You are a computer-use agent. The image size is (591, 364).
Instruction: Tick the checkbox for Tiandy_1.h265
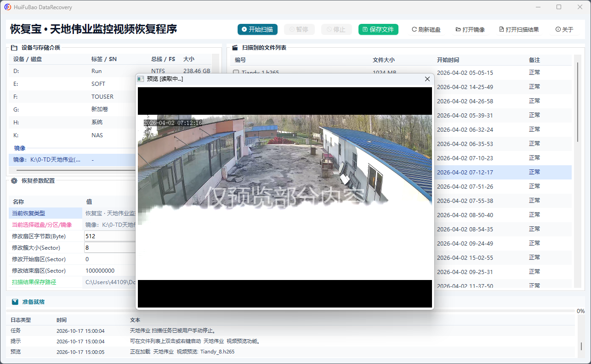pyautogui.click(x=236, y=73)
